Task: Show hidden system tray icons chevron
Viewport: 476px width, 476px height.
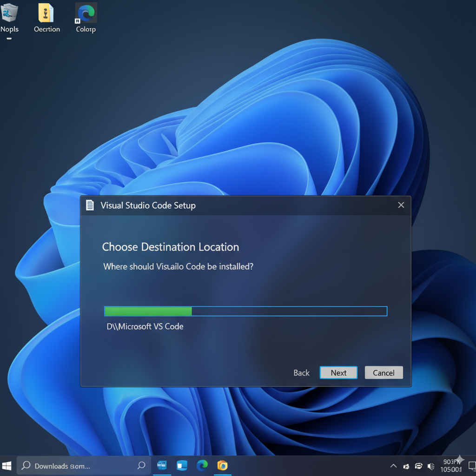Action: (x=393, y=466)
